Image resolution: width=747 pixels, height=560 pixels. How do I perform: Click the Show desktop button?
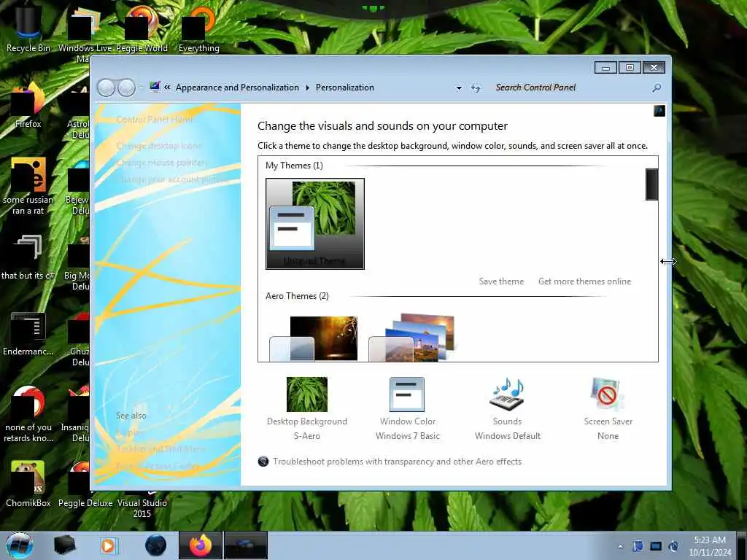click(x=742, y=545)
